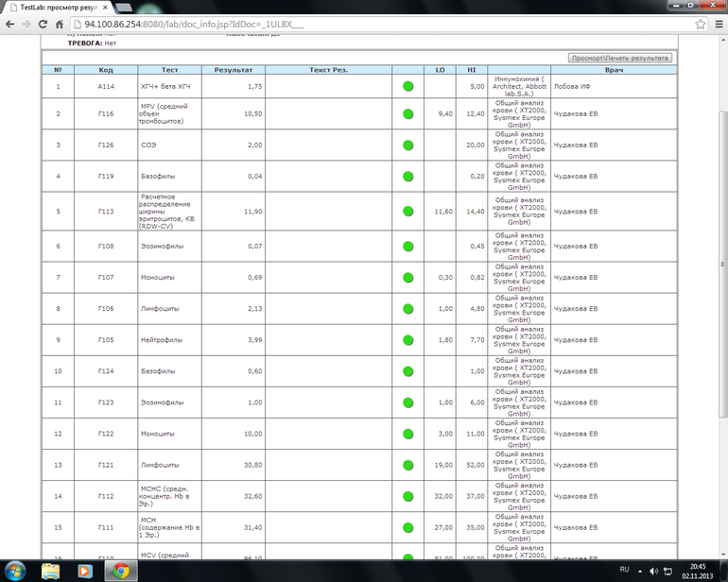Open File Explorer from the taskbar

[x=51, y=571]
